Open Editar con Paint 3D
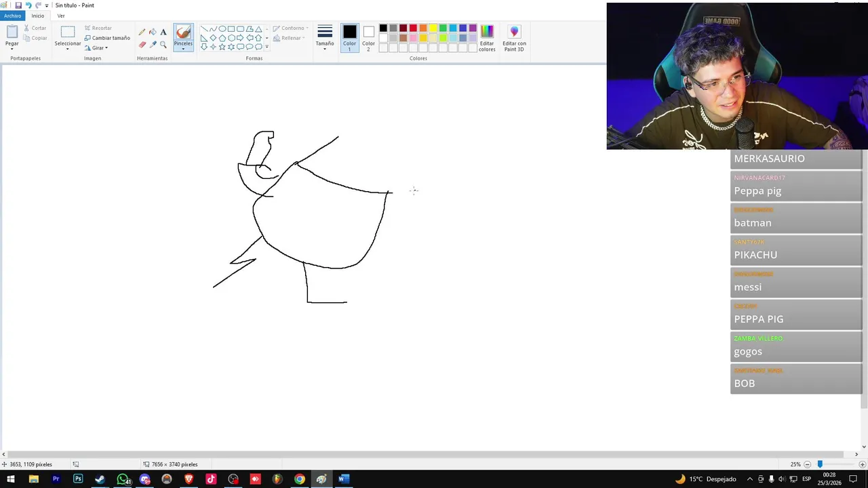This screenshot has width=868, height=488. tap(514, 38)
